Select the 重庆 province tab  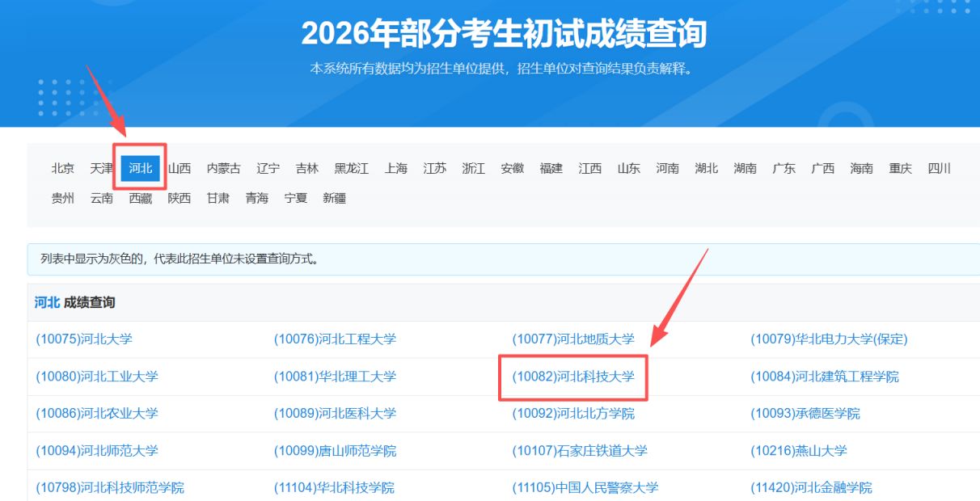(901, 169)
